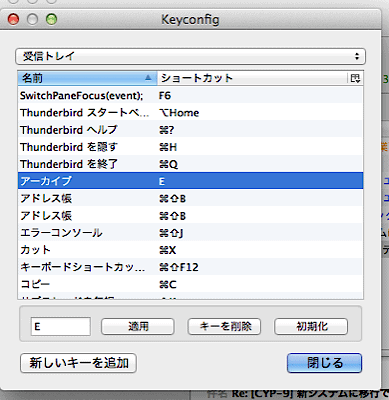Select the コピー row
Viewport: 389px width, 400px height.
(190, 284)
